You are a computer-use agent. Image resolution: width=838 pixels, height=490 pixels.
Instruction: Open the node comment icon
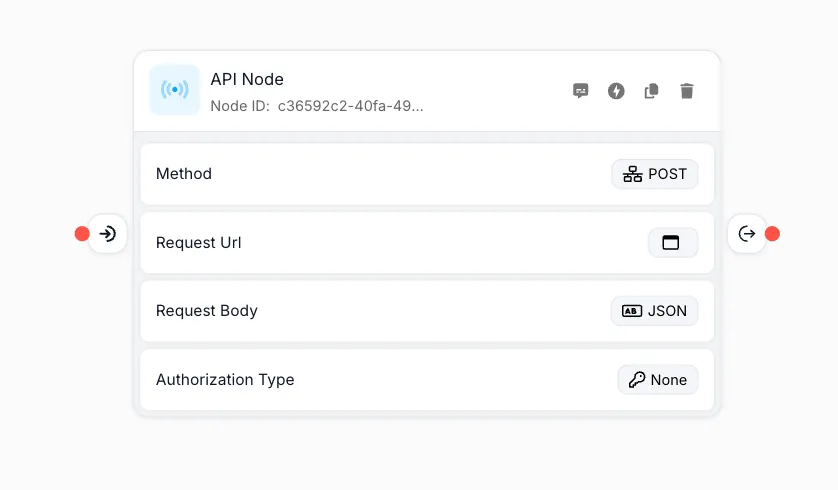pos(580,91)
